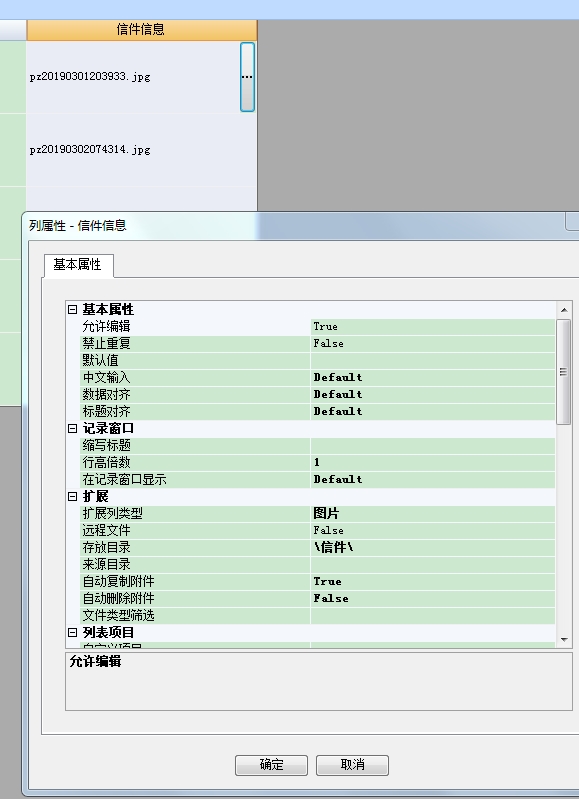Collapse the 记录窗口 property group
The height and width of the screenshot is (799, 579).
tap(72, 429)
